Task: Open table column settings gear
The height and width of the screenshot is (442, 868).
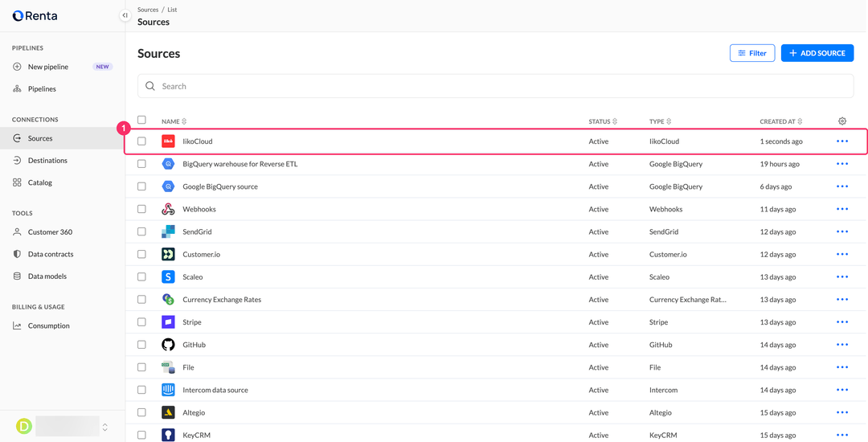Action: click(842, 121)
